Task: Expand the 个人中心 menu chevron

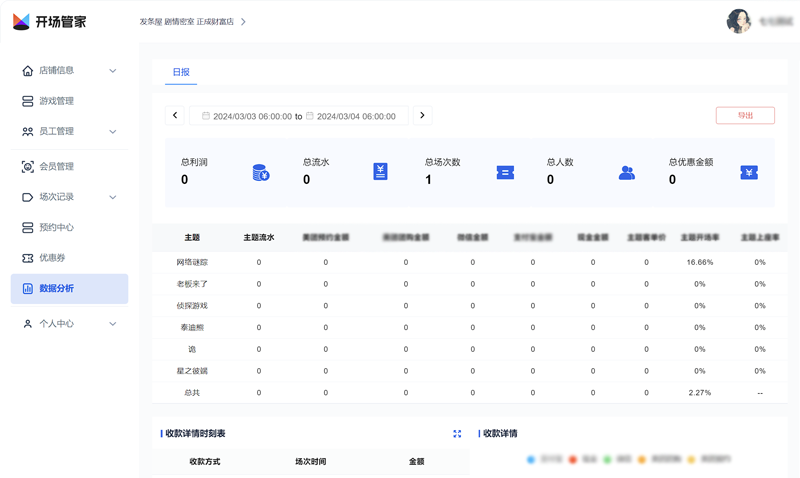Action: pyautogui.click(x=113, y=324)
